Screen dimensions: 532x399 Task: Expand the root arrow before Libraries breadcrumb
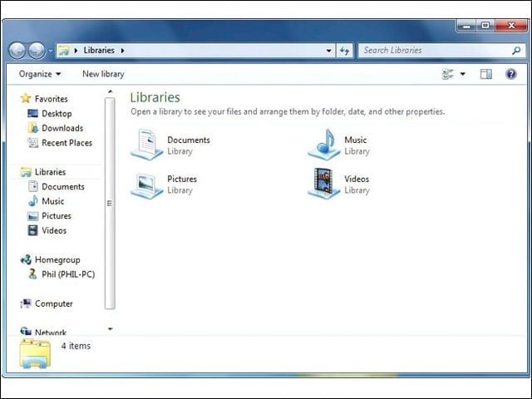(76, 51)
